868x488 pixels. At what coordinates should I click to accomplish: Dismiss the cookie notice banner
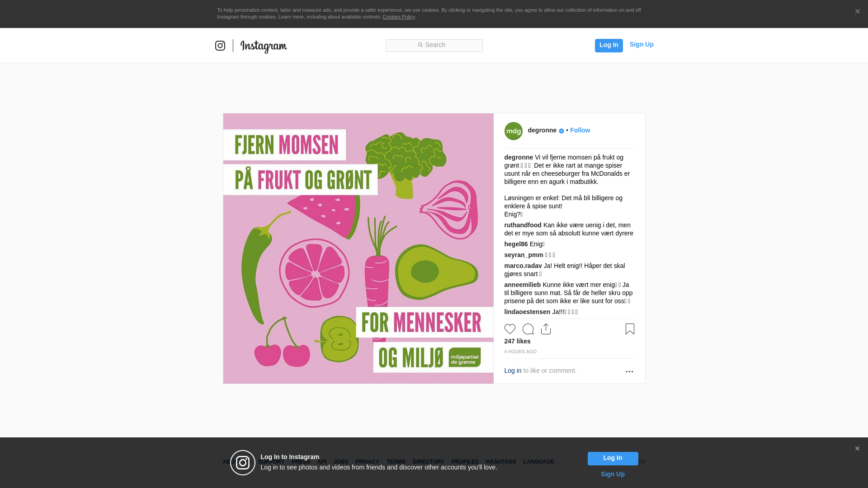coord(857,12)
